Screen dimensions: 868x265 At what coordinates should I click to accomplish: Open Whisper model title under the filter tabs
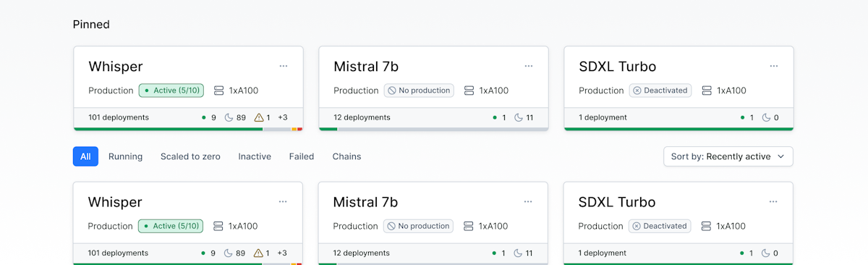tap(114, 202)
